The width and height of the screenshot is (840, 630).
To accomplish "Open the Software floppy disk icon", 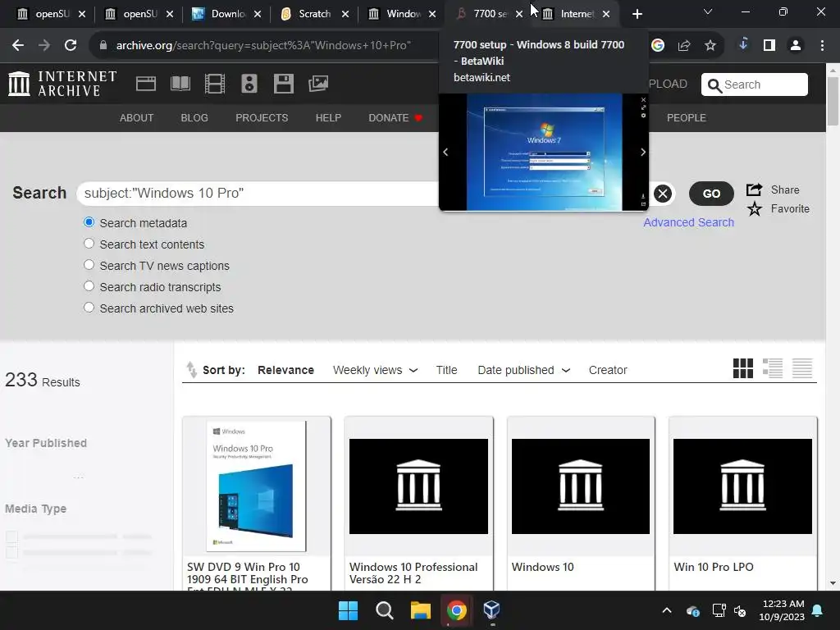I will [283, 84].
